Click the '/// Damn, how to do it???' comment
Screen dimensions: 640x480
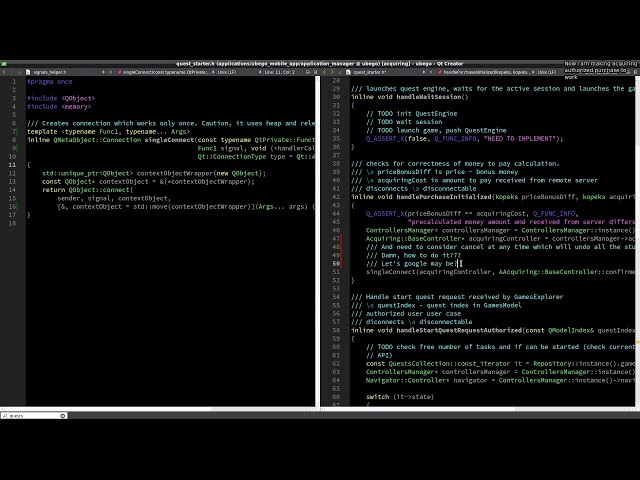(413, 256)
